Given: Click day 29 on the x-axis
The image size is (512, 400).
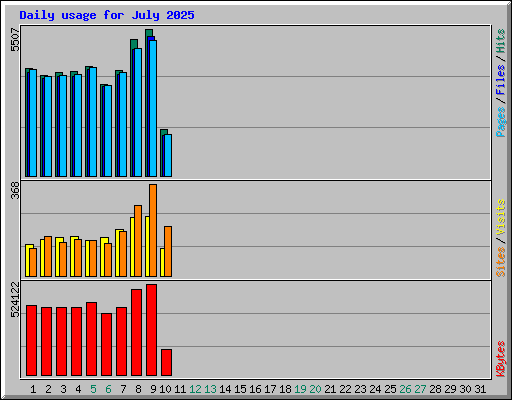Looking at the screenshot, I should pyautogui.click(x=450, y=389).
